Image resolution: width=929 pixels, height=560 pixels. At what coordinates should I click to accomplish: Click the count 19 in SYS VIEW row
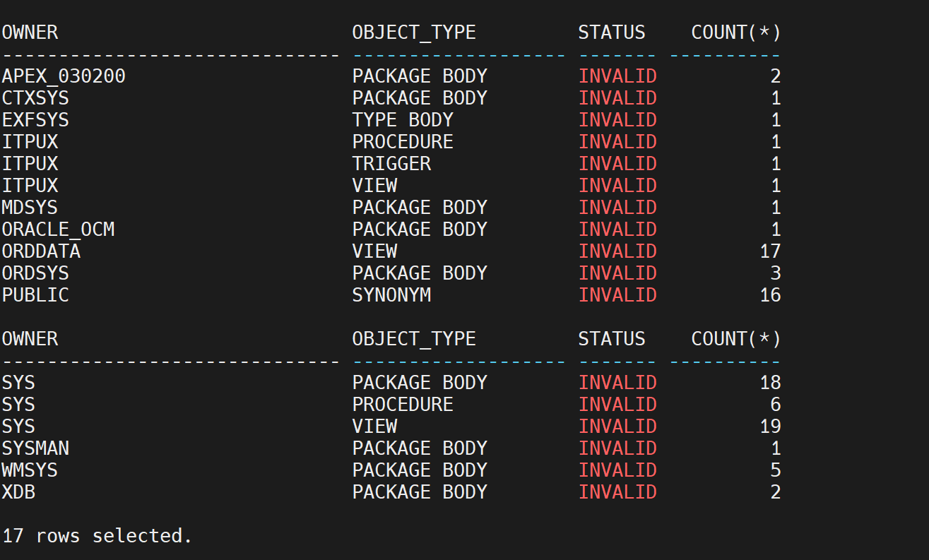(770, 426)
